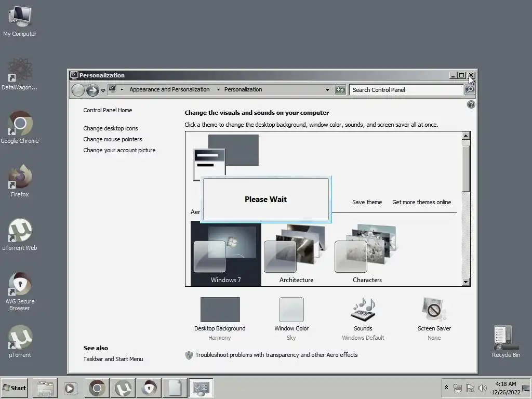Viewport: 532px width, 399px height.
Task: Minimize the Personalization window
Action: (x=453, y=75)
